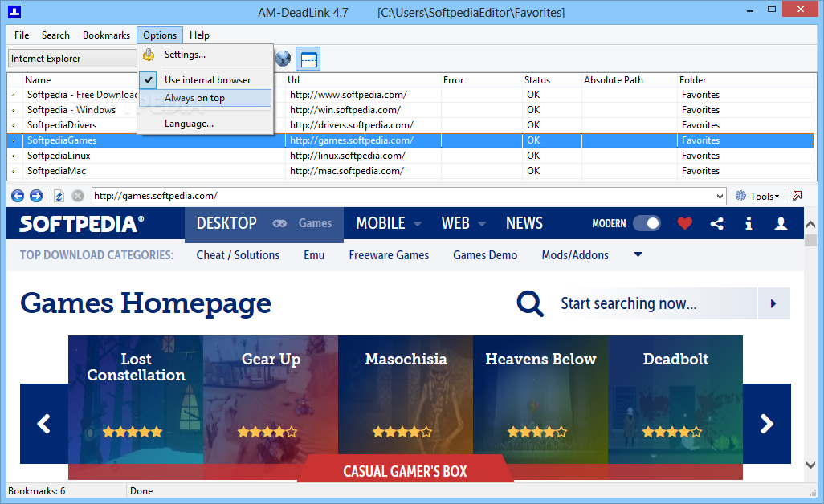Open Cheat / Solutions category
The width and height of the screenshot is (824, 504).
pyautogui.click(x=238, y=255)
